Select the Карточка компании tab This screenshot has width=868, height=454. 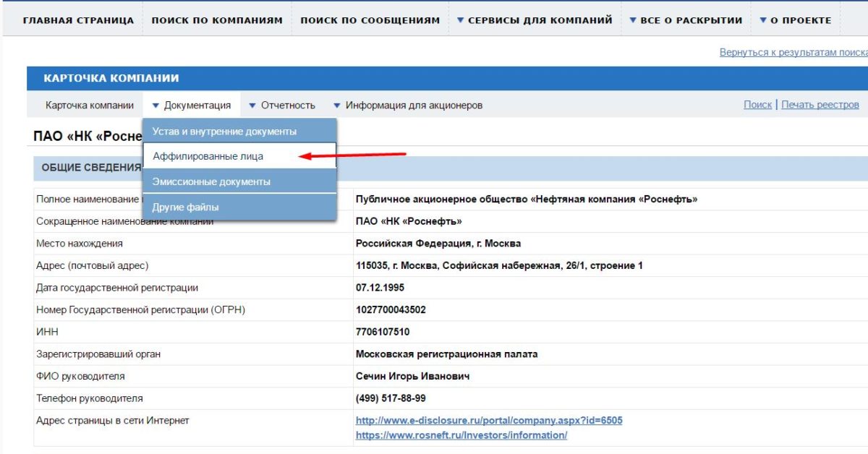click(x=90, y=106)
